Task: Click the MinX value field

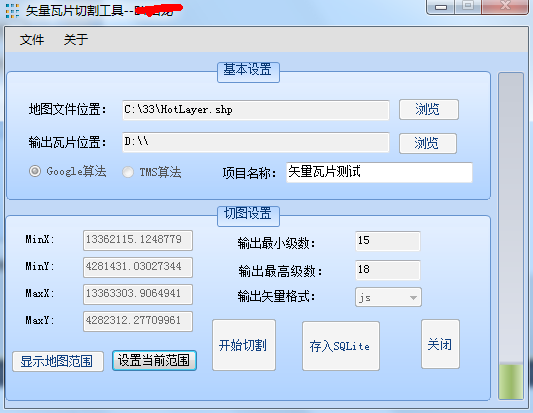Action: click(x=138, y=240)
